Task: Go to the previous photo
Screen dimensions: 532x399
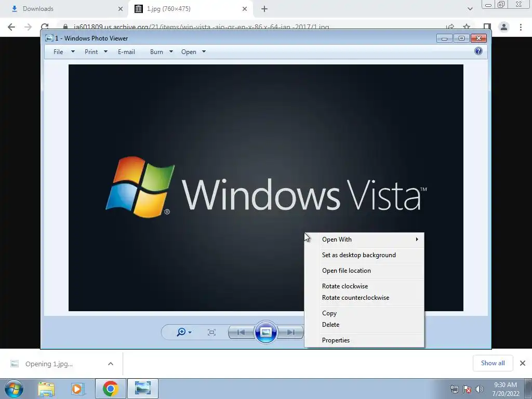Action: pyautogui.click(x=241, y=332)
